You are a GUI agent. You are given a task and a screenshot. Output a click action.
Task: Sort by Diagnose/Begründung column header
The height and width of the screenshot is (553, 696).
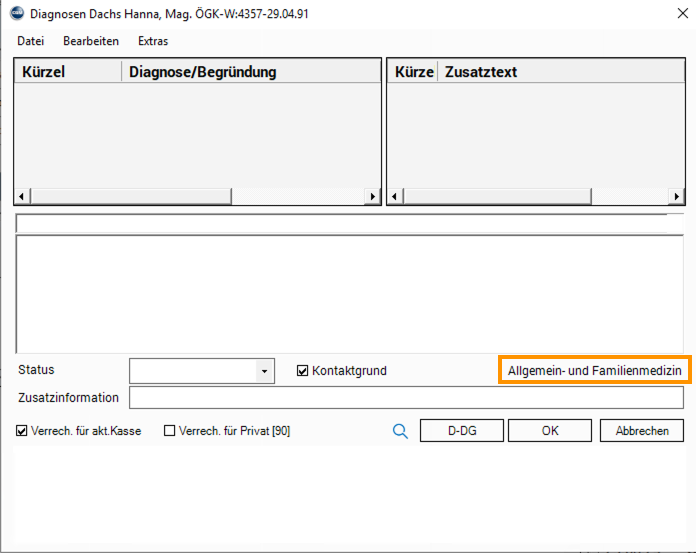(250, 72)
